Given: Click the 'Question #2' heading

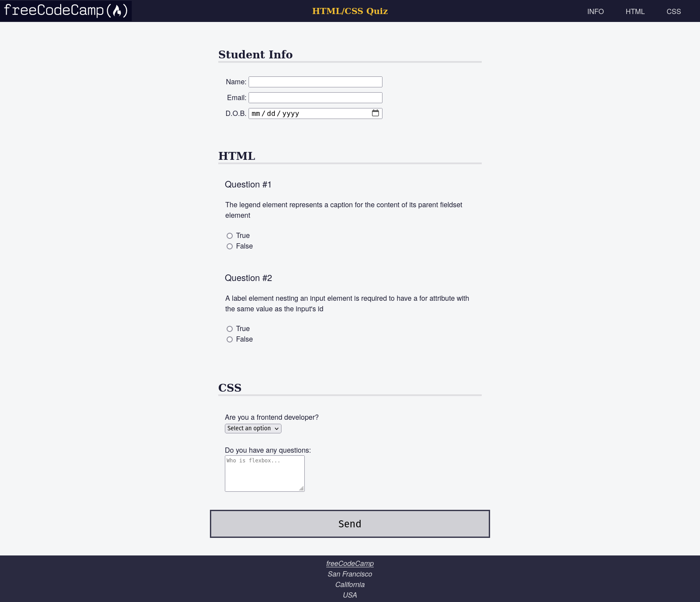Looking at the screenshot, I should pyautogui.click(x=249, y=278).
